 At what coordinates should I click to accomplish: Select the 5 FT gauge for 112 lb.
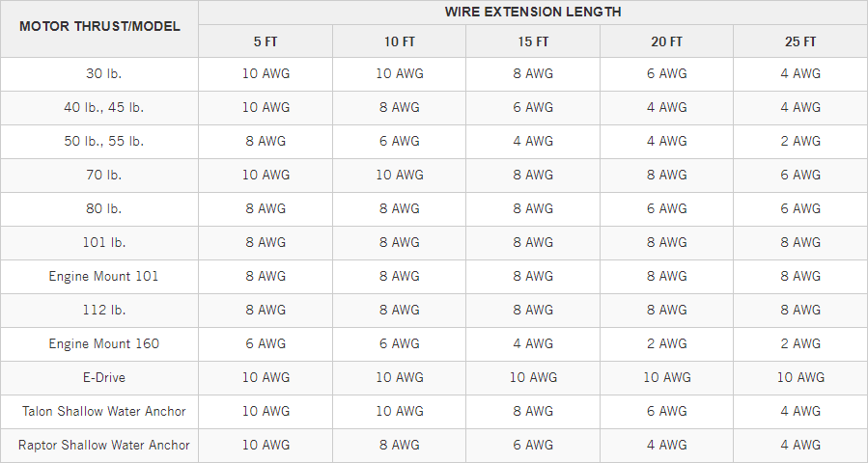tap(266, 311)
